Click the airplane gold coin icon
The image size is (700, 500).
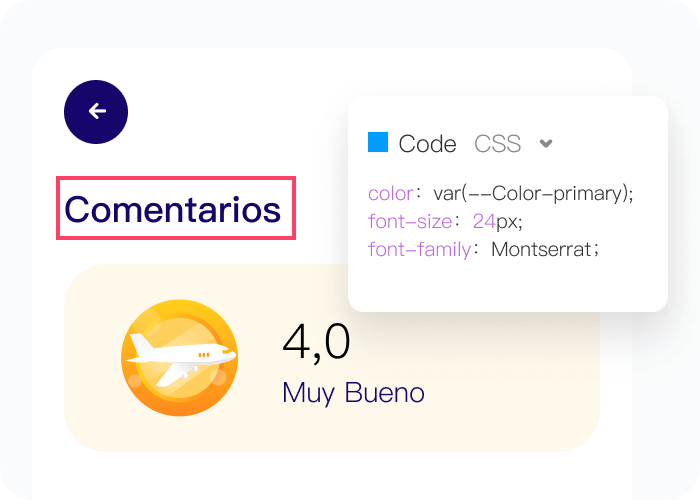pyautogui.click(x=179, y=357)
